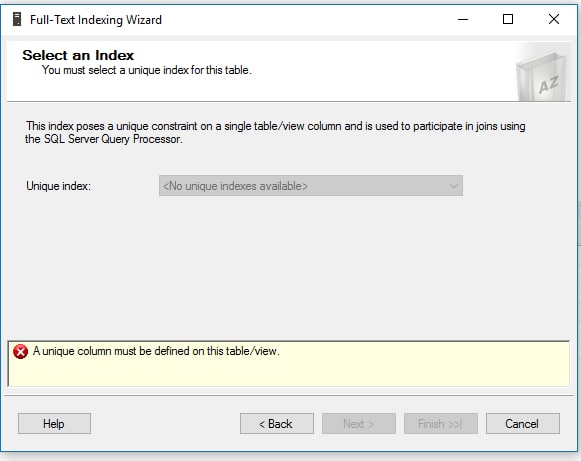Maximize the wizard window
The height and width of the screenshot is (461, 581).
point(508,19)
